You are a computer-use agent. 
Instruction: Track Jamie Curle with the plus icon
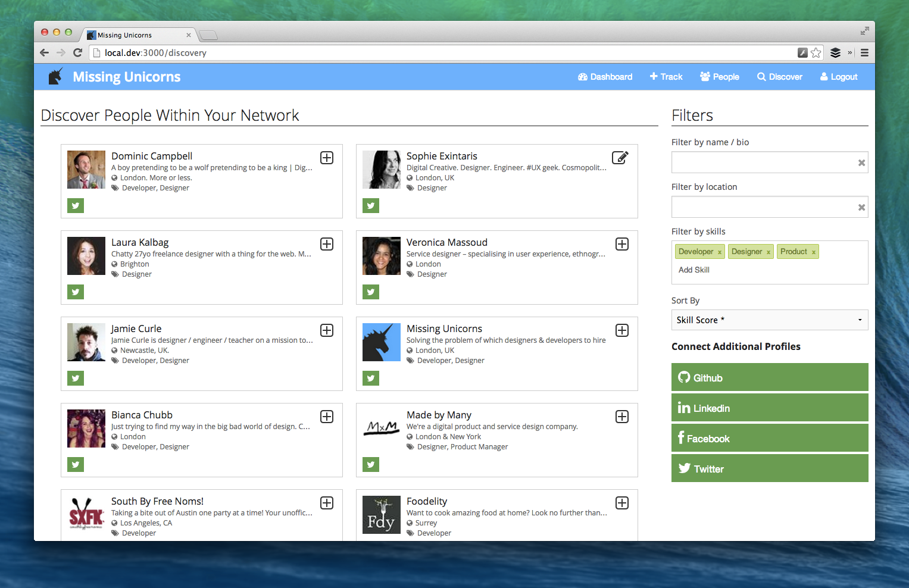click(x=327, y=330)
